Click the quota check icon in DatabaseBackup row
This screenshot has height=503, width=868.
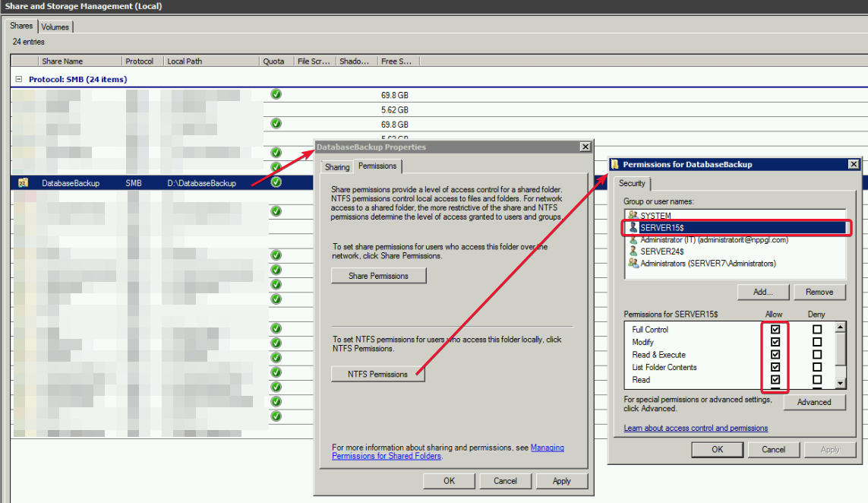(x=276, y=182)
